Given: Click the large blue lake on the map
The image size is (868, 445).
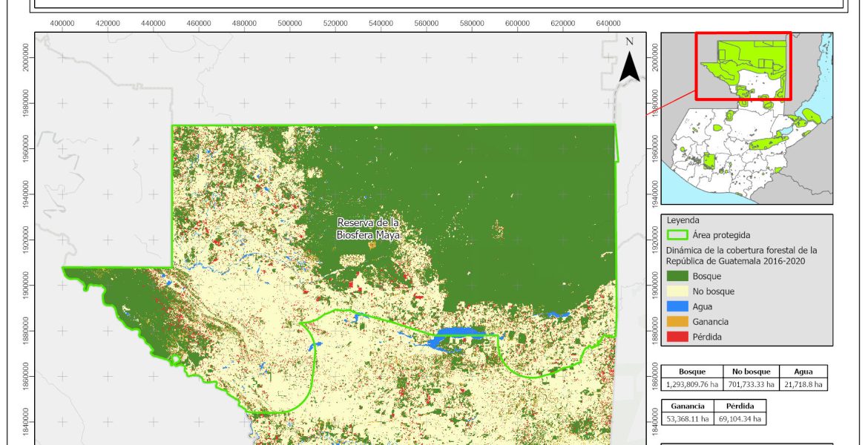Looking at the screenshot, I should tap(458, 335).
